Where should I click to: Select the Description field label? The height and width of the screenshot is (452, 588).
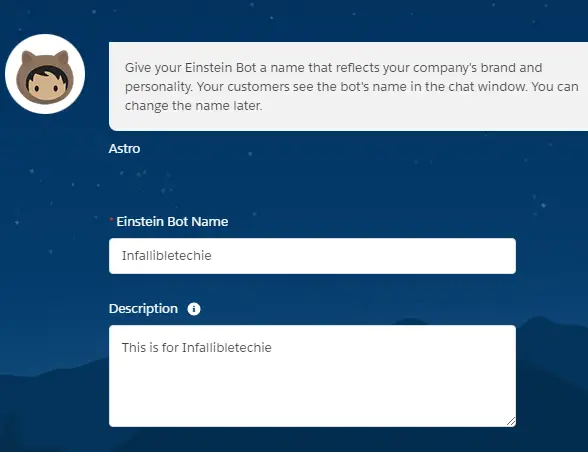(143, 309)
